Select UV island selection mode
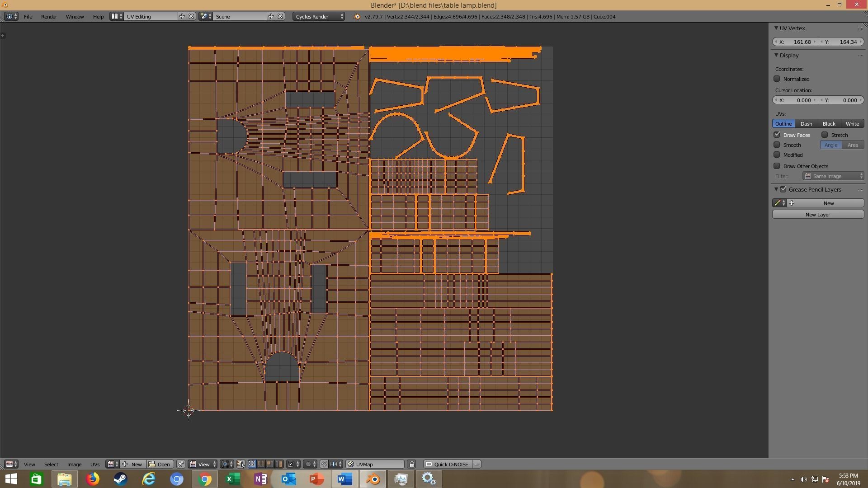This screenshot has height=488, width=868. click(x=279, y=464)
